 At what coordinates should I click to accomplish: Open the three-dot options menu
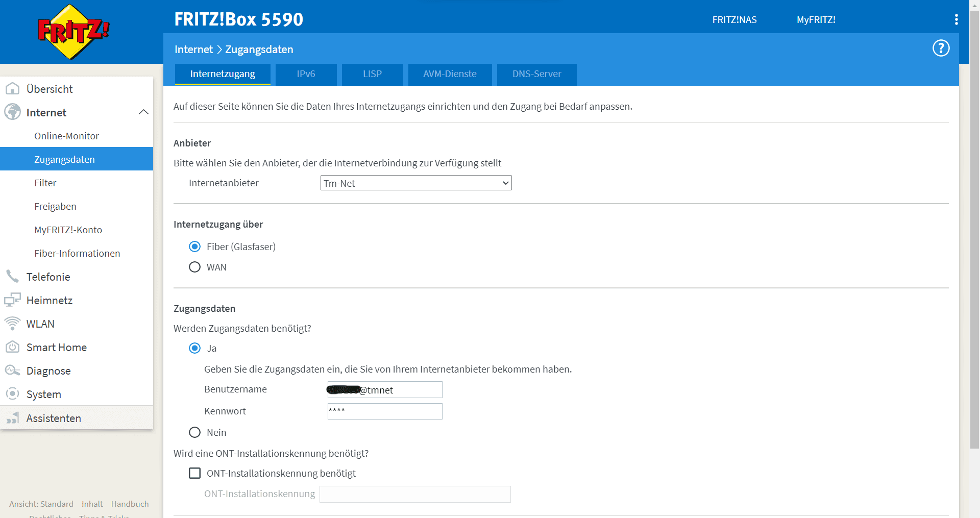click(956, 19)
